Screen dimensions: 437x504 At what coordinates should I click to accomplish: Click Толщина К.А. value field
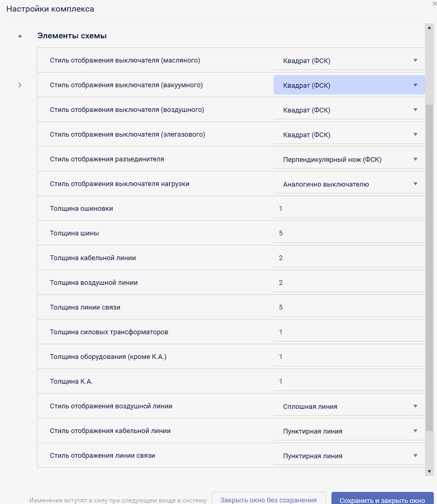(x=349, y=381)
